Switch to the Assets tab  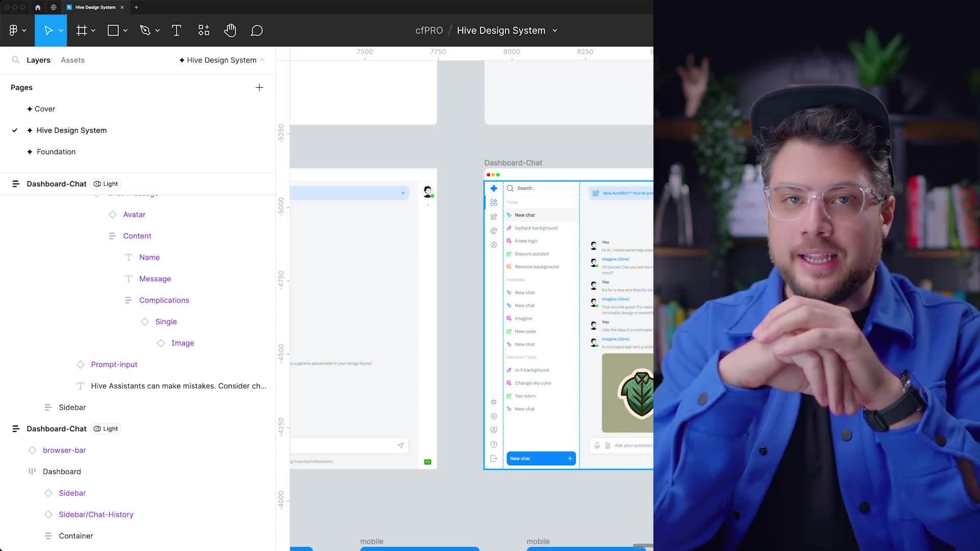pyautogui.click(x=72, y=60)
